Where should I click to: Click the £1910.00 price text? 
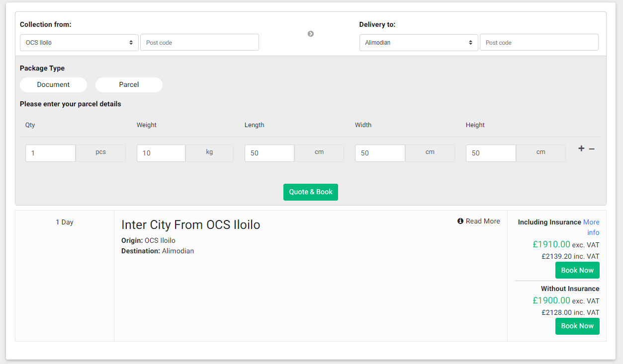tap(551, 244)
